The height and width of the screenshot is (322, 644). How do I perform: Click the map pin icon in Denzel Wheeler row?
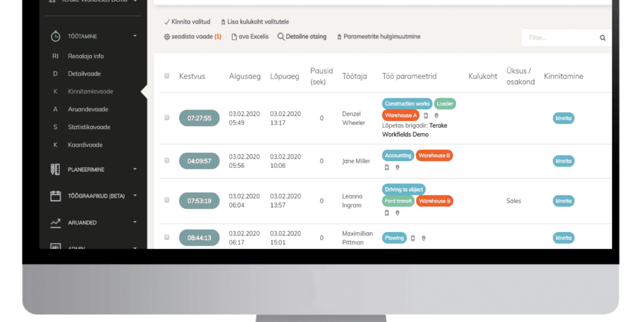[436, 115]
